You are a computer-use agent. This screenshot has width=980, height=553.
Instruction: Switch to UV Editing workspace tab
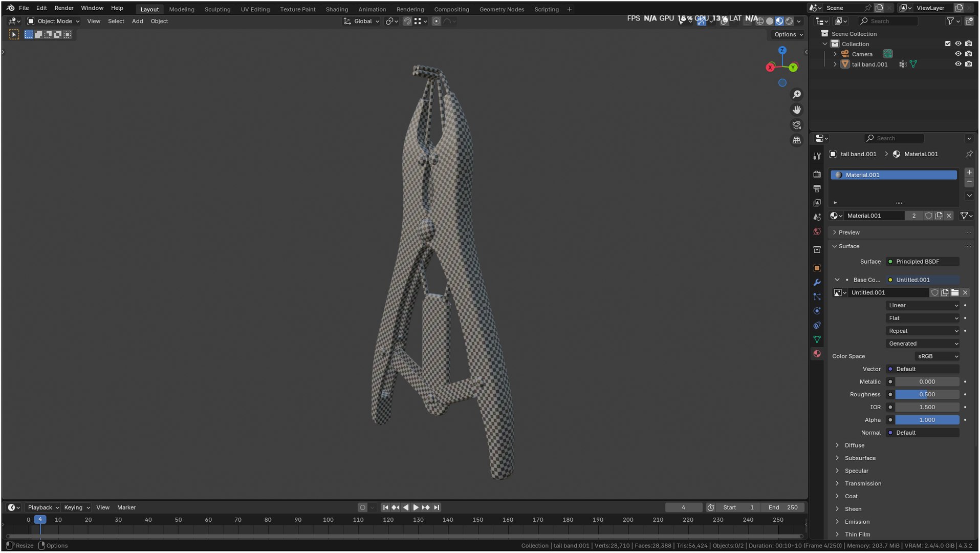click(x=255, y=9)
